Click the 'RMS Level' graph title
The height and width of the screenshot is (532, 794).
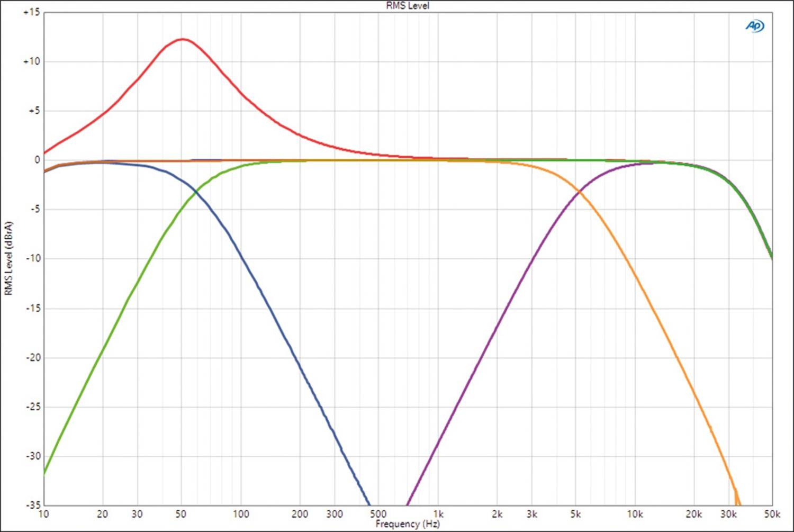click(x=408, y=5)
